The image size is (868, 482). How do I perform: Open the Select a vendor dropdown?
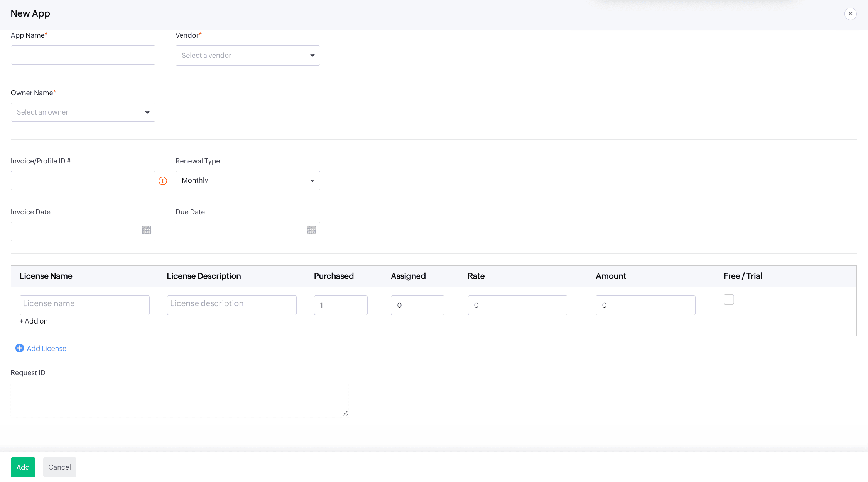247,56
